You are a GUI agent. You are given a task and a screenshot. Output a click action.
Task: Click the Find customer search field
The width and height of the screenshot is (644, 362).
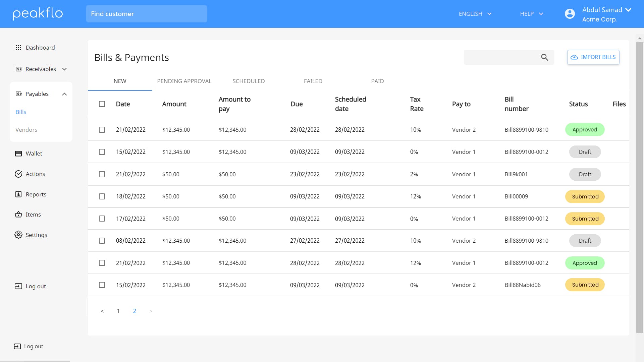(146, 14)
